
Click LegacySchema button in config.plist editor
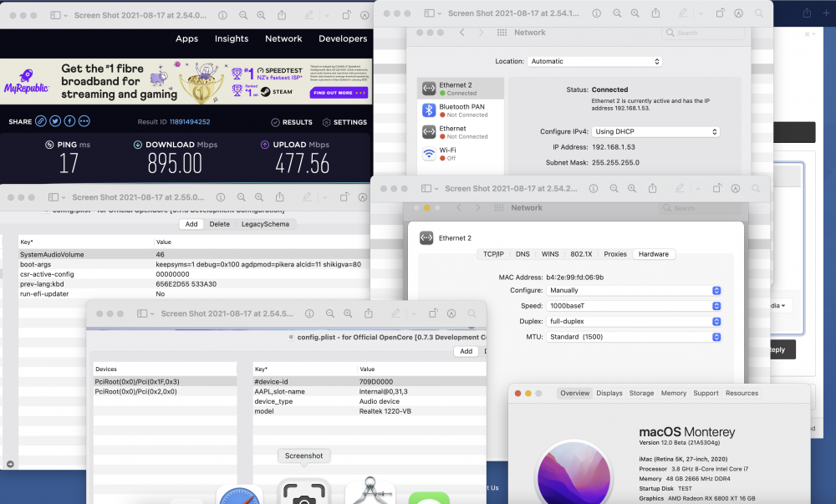click(x=265, y=224)
